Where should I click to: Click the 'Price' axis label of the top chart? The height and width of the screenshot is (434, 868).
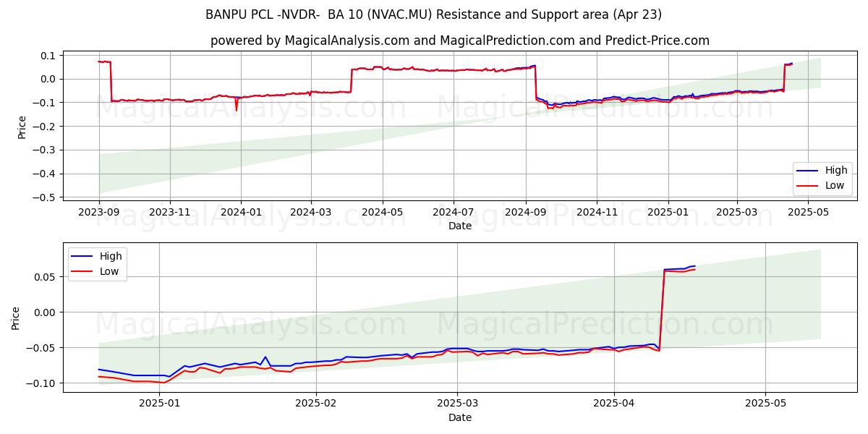click(x=22, y=127)
